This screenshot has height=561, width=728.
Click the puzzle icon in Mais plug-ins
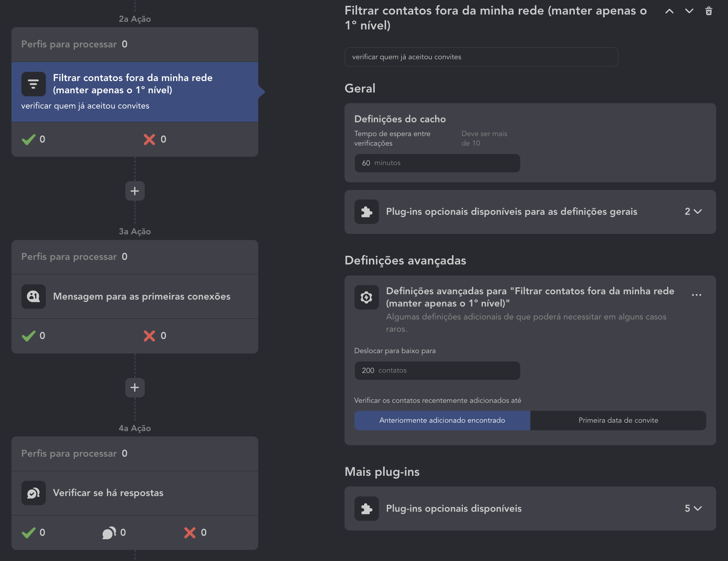(x=366, y=509)
